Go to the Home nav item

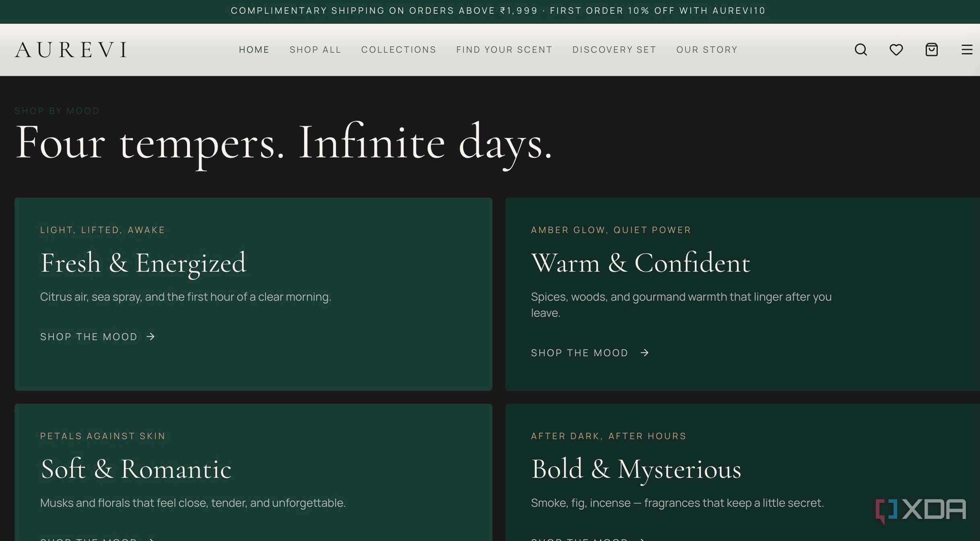(254, 50)
